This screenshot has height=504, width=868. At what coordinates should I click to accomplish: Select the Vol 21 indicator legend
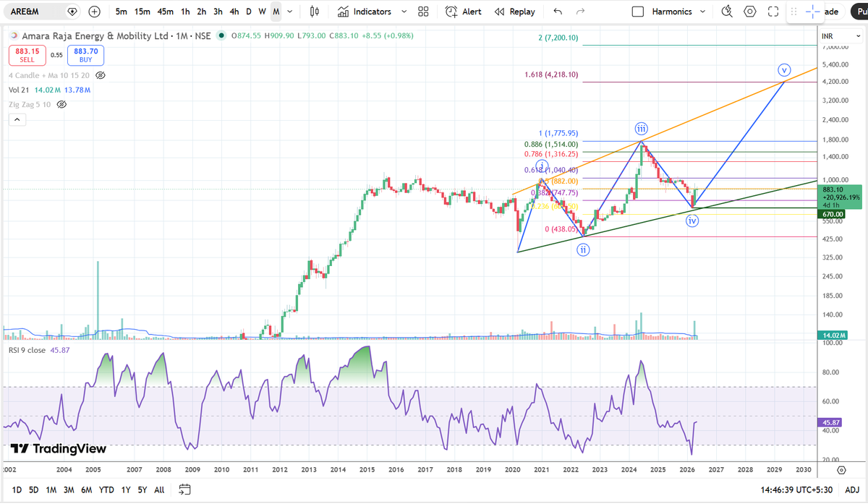point(19,90)
